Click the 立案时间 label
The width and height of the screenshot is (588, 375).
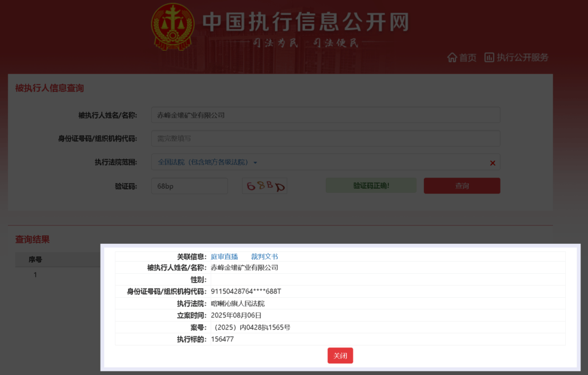click(x=192, y=316)
